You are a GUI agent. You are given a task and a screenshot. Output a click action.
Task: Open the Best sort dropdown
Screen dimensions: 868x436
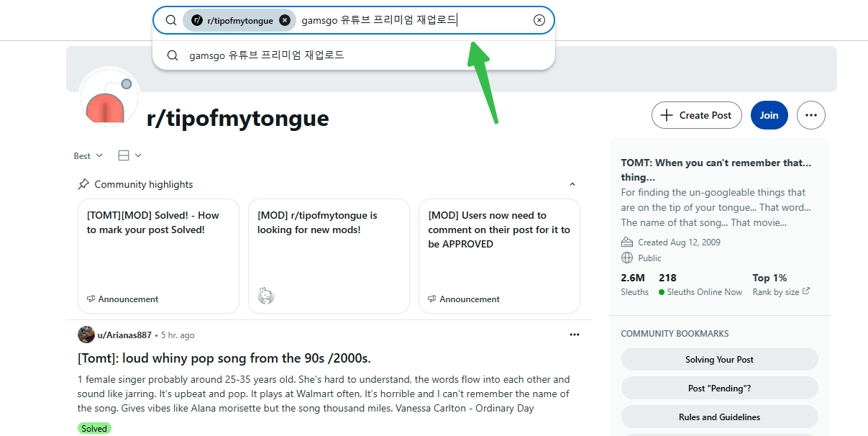(88, 155)
